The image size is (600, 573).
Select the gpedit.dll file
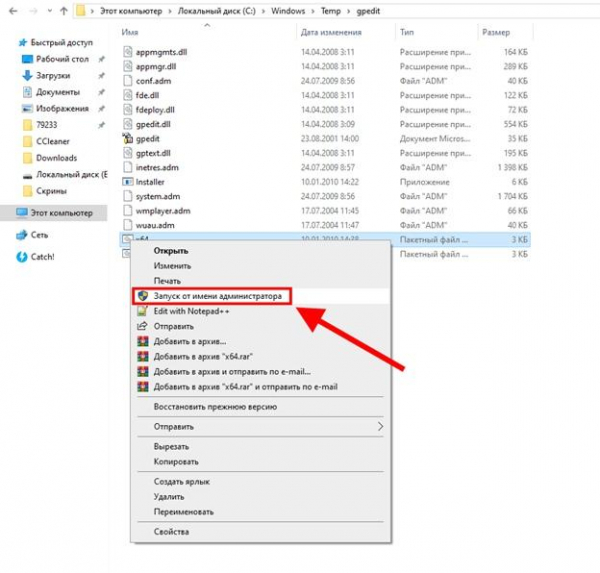[x=153, y=124]
